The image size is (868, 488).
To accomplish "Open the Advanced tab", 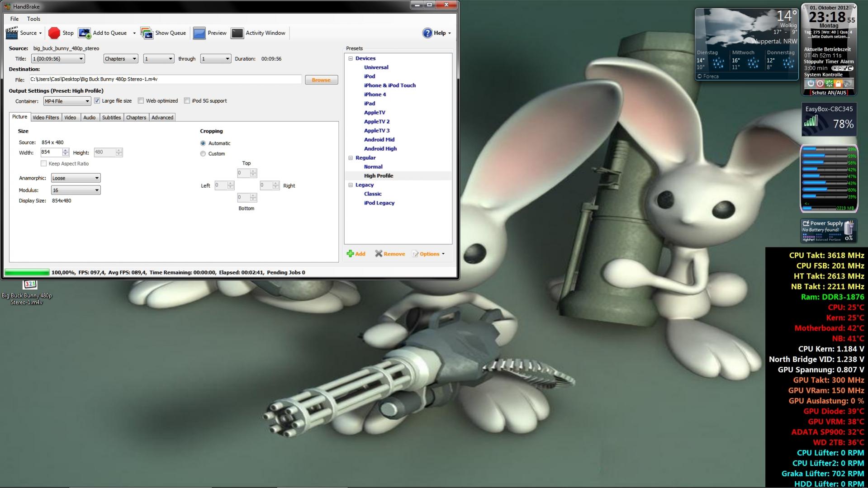I will point(162,118).
